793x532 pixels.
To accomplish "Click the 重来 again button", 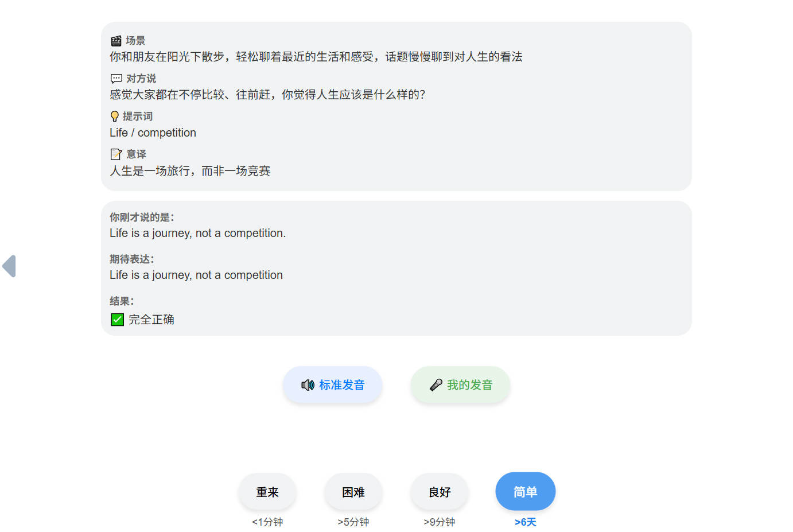I will 267,492.
